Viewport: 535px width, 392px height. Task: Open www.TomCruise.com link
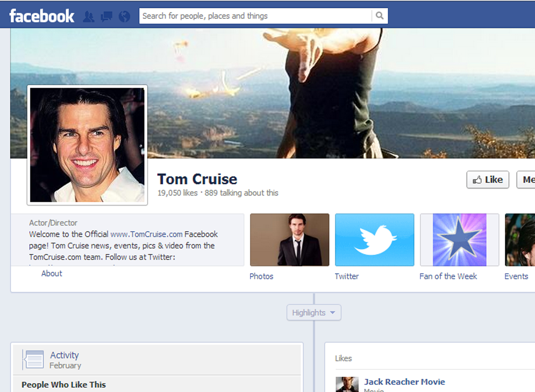point(146,234)
